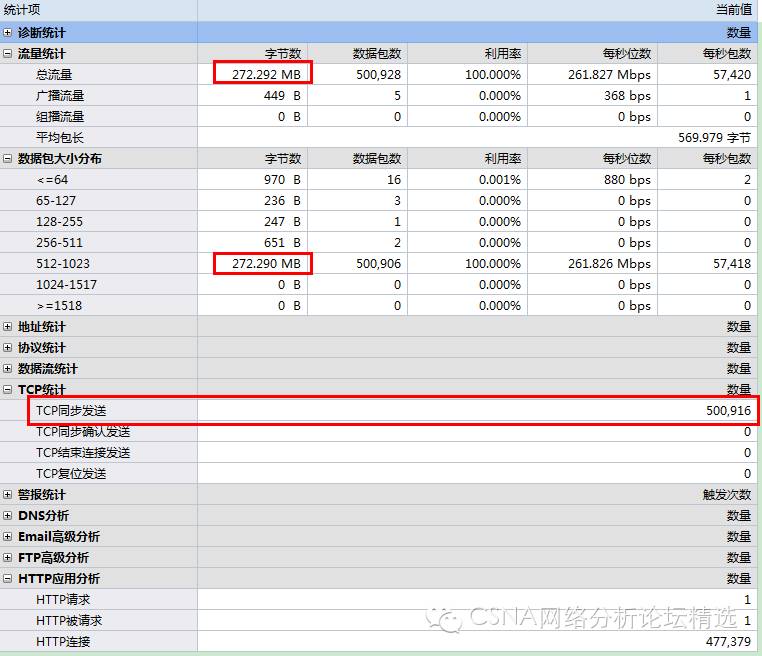This screenshot has height=656, width=762.
Task: Click the 261.826 Mbps value
Action: coord(609,263)
